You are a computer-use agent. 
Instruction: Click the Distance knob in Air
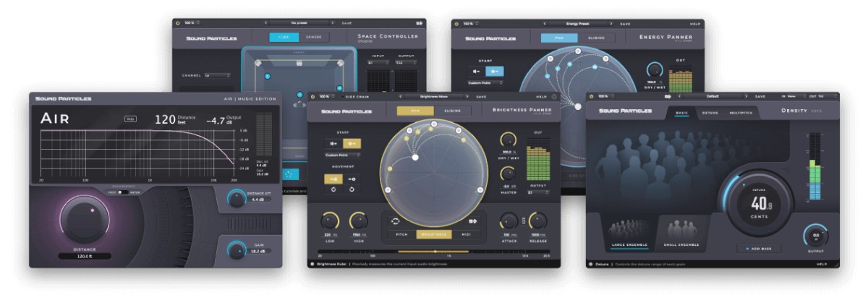click(x=84, y=220)
